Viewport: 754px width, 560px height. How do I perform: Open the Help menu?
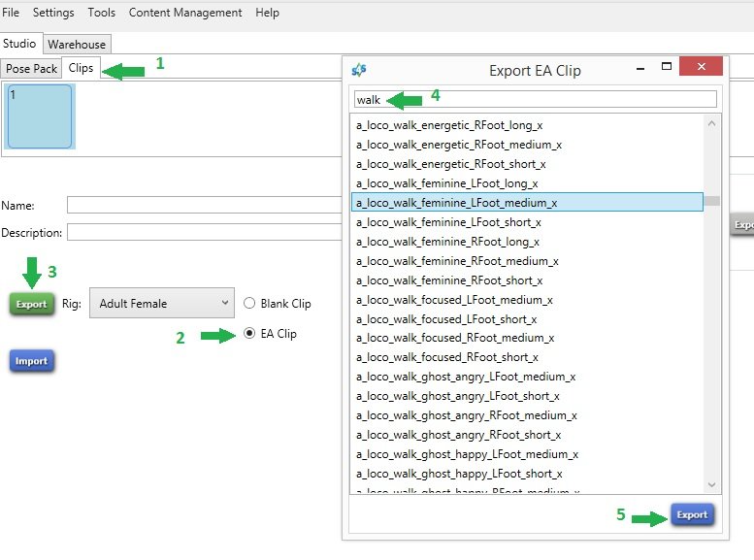point(267,13)
